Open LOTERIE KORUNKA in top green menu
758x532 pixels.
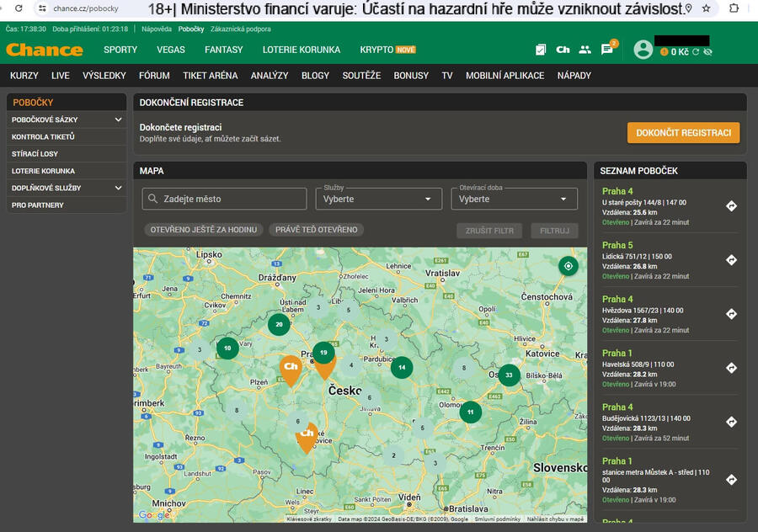302,50
